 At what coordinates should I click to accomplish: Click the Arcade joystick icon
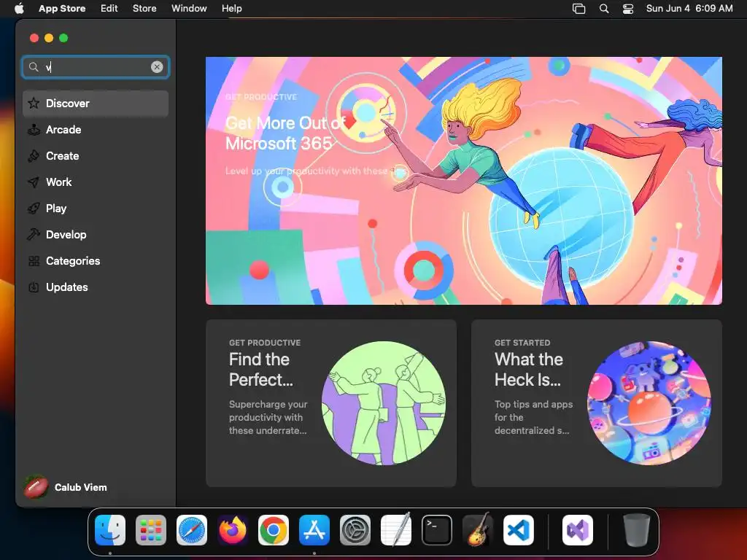click(x=34, y=130)
